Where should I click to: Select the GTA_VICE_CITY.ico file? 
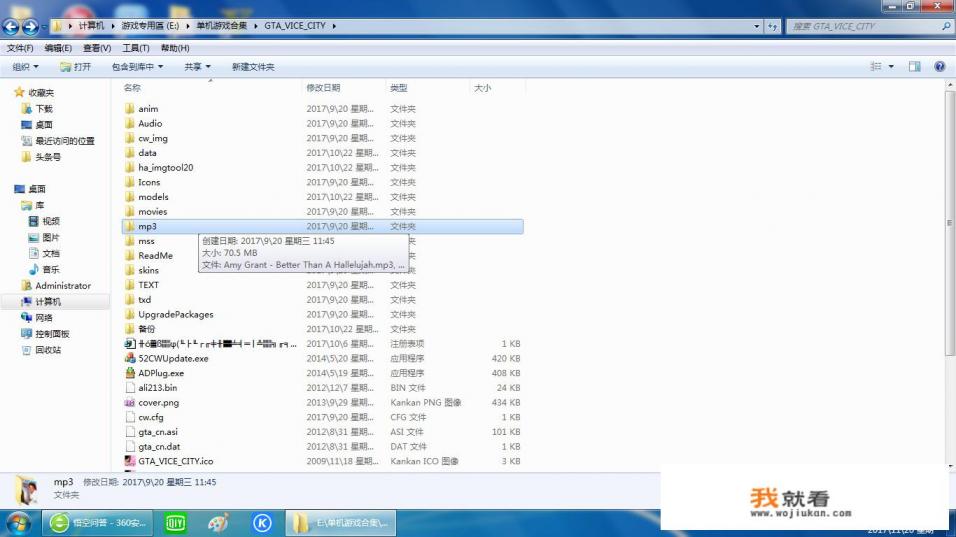pos(175,461)
